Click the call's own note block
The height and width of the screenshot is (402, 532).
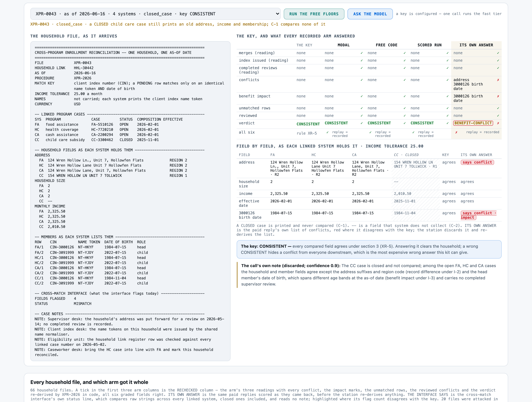pos(369,275)
